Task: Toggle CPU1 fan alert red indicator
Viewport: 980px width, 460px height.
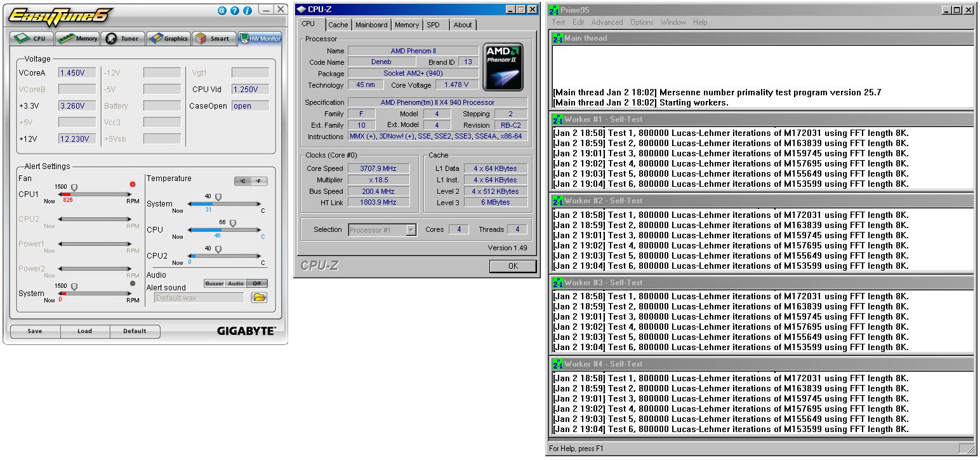Action: [133, 185]
